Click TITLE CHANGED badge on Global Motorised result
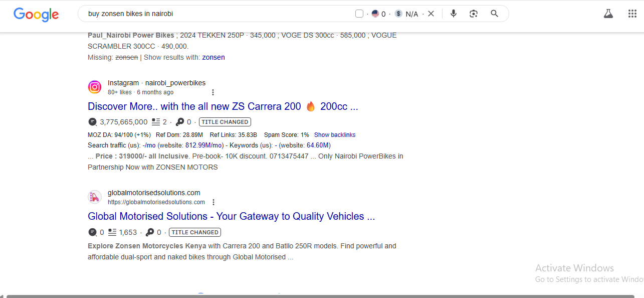The width and height of the screenshot is (644, 298). 194,232
